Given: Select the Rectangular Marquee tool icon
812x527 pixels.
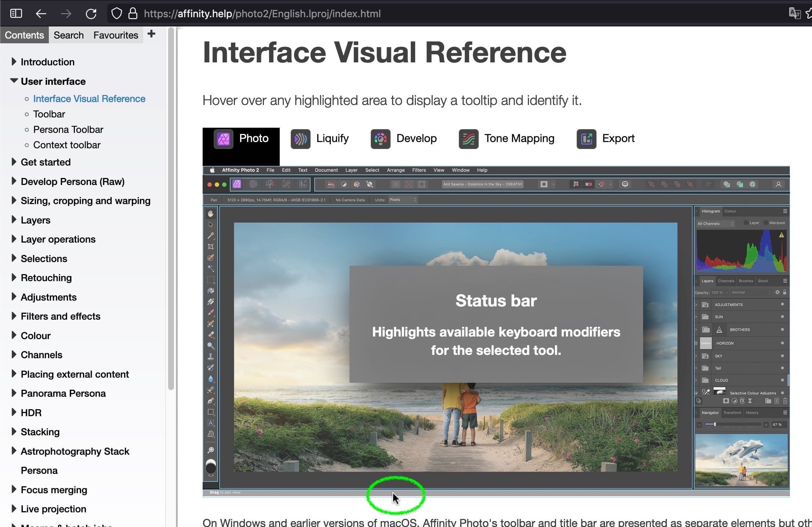Looking at the screenshot, I should pyautogui.click(x=211, y=280).
